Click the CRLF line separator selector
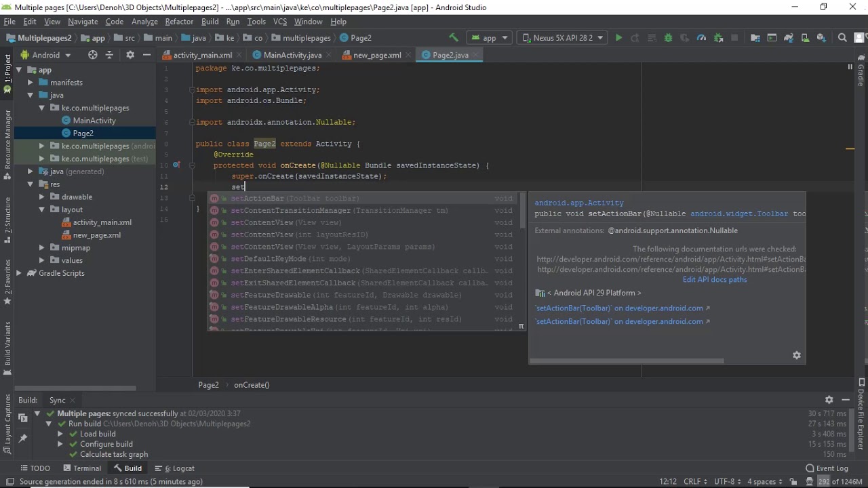This screenshot has height=488, width=868. [695, 482]
